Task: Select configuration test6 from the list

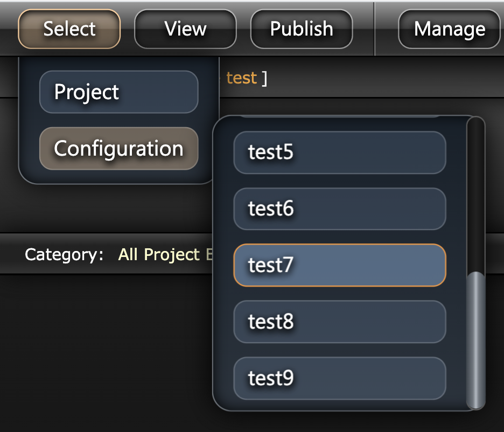Action: click(x=339, y=209)
